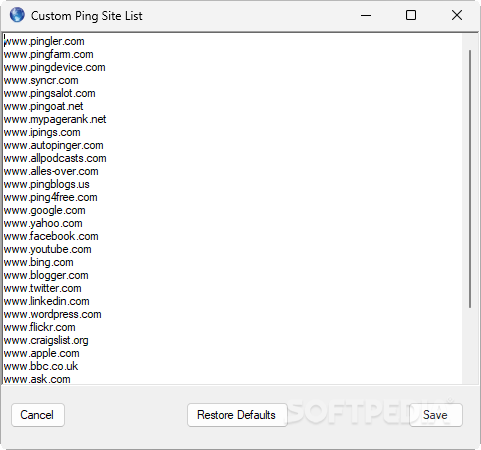Select the www.pingfarm.com entry
This screenshot has width=481, height=450.
coord(48,54)
